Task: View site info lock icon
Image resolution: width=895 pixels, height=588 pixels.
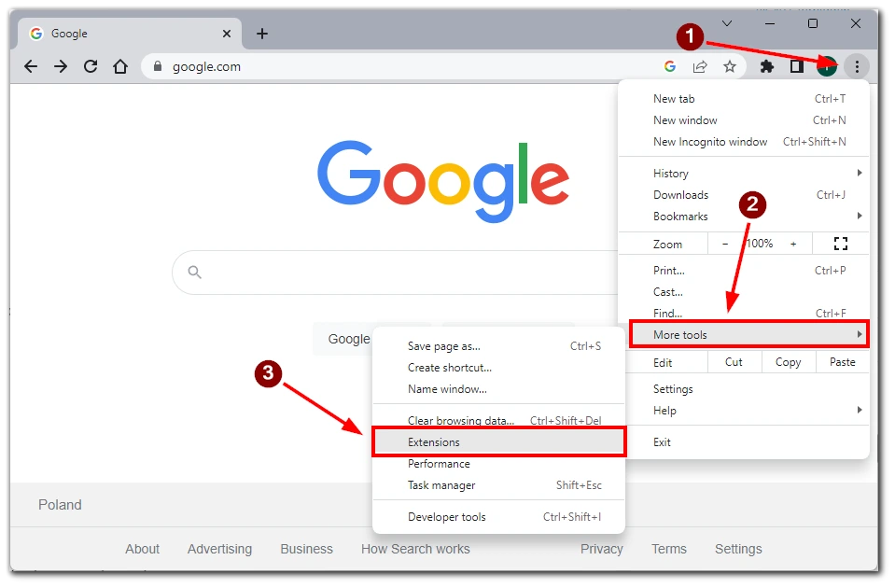Action: coord(158,66)
